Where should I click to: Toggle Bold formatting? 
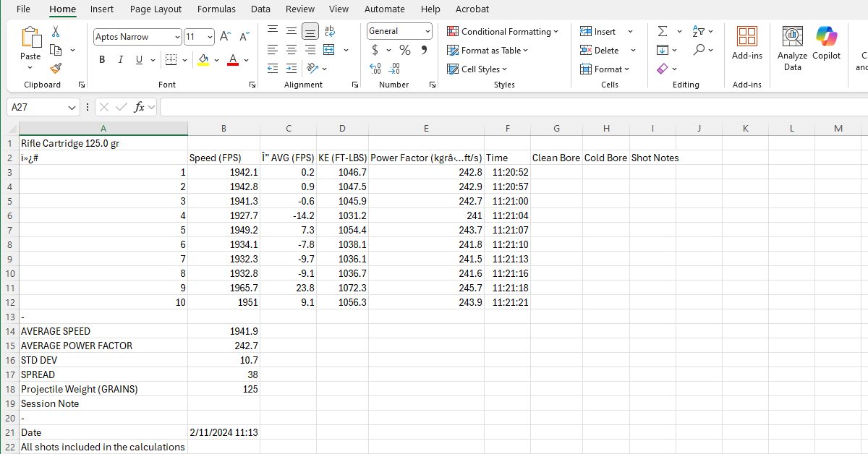[x=102, y=59]
